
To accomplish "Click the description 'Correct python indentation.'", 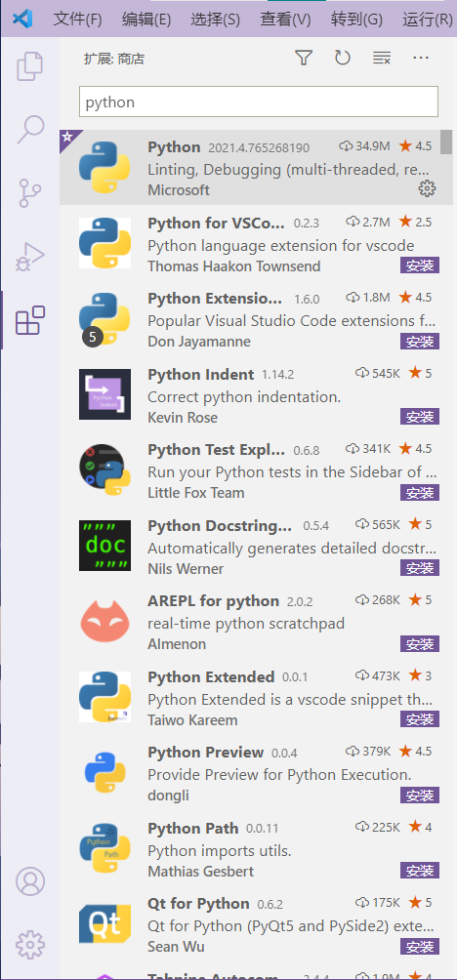I will tap(244, 397).
